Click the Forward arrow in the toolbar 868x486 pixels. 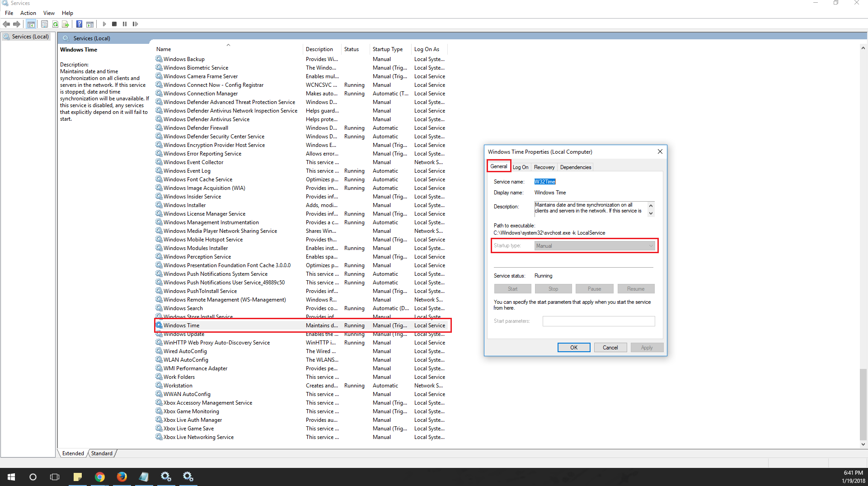point(17,24)
